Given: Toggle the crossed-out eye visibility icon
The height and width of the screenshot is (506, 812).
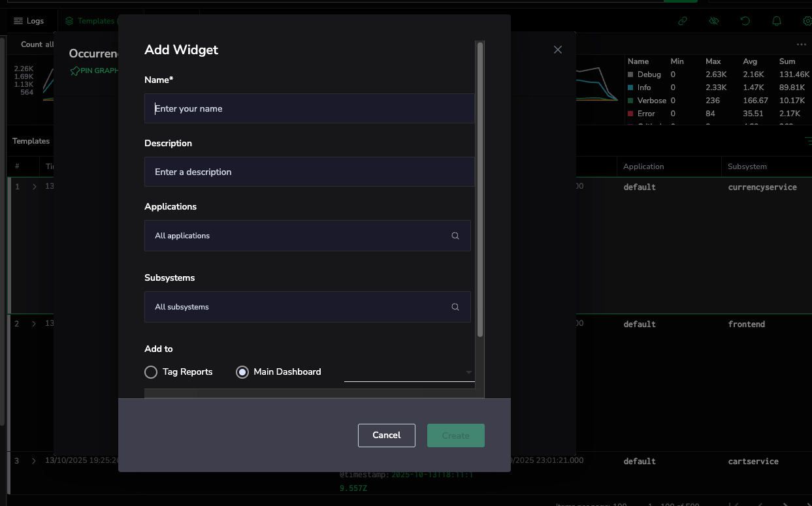Looking at the screenshot, I should click(714, 21).
